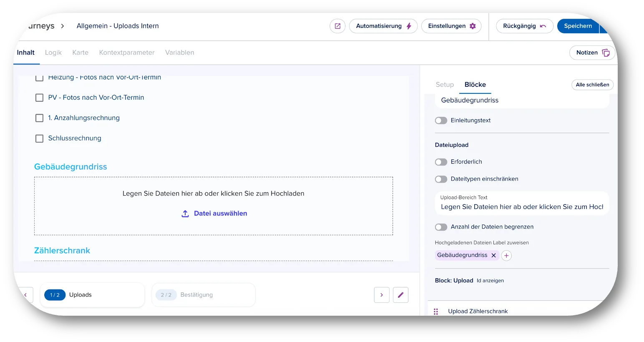Select the Blöcke tab in side panel
The width and height of the screenshot is (644, 342).
click(475, 85)
